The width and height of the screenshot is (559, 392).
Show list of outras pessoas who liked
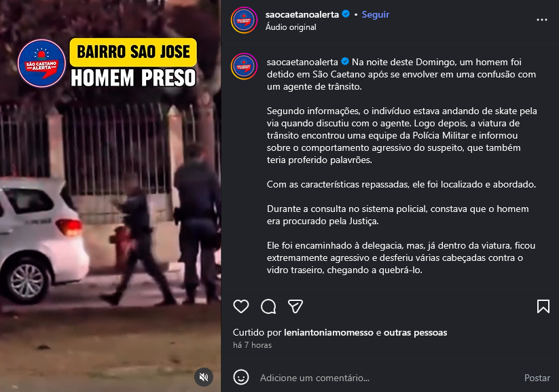tap(415, 332)
